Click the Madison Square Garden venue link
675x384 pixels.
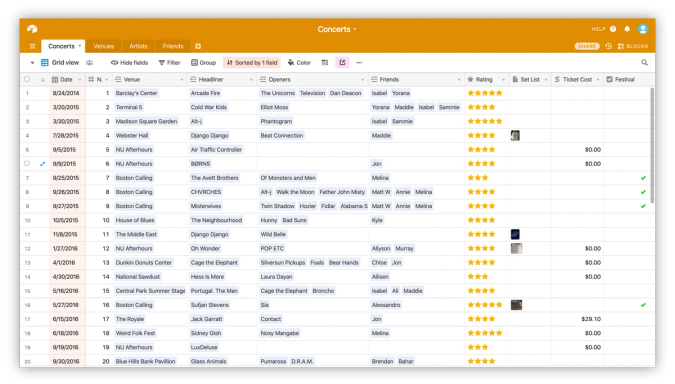click(x=146, y=121)
